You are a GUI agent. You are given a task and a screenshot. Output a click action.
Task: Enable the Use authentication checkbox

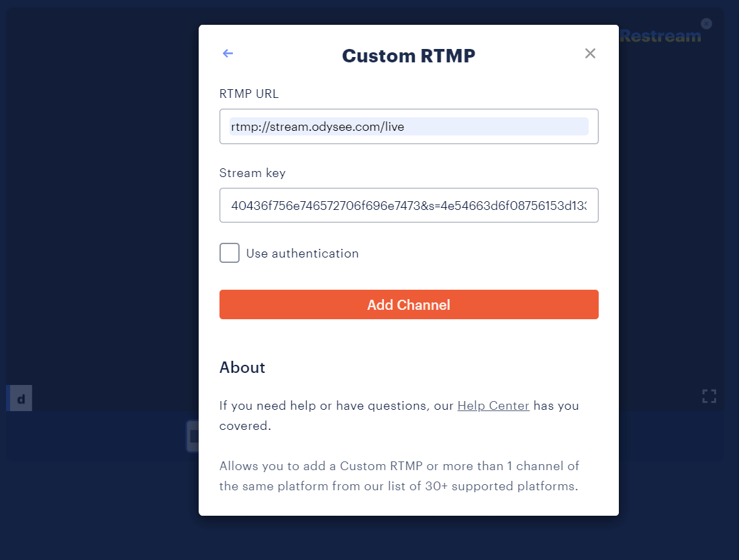230,254
